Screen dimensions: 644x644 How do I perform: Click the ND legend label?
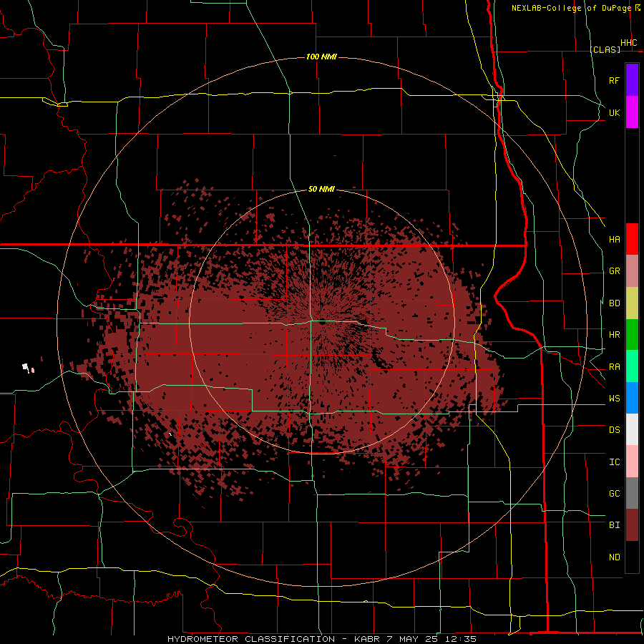[x=614, y=557]
